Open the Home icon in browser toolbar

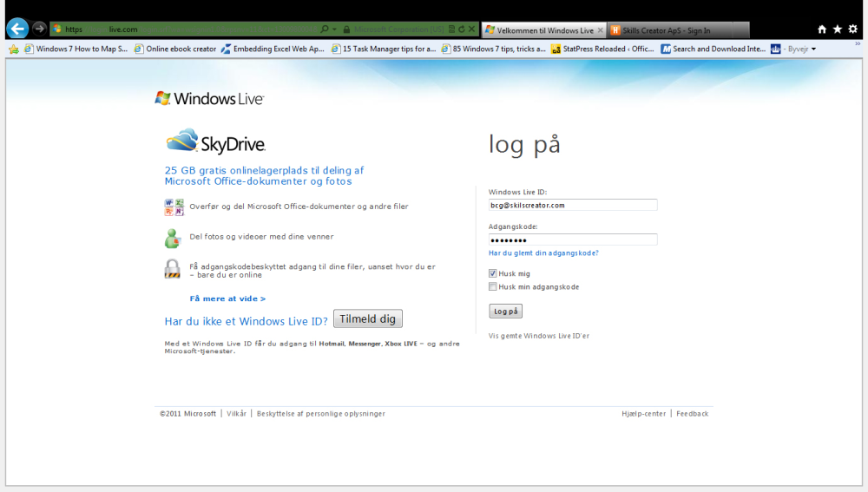[822, 30]
